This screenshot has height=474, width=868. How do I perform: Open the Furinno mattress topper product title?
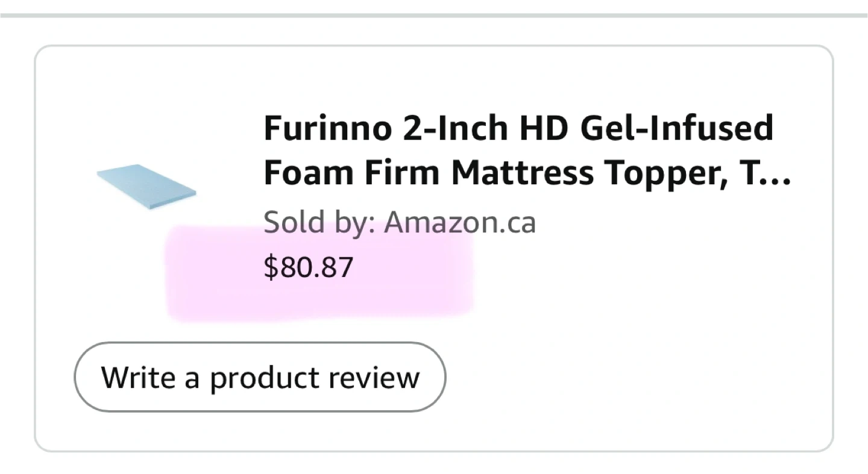click(518, 151)
